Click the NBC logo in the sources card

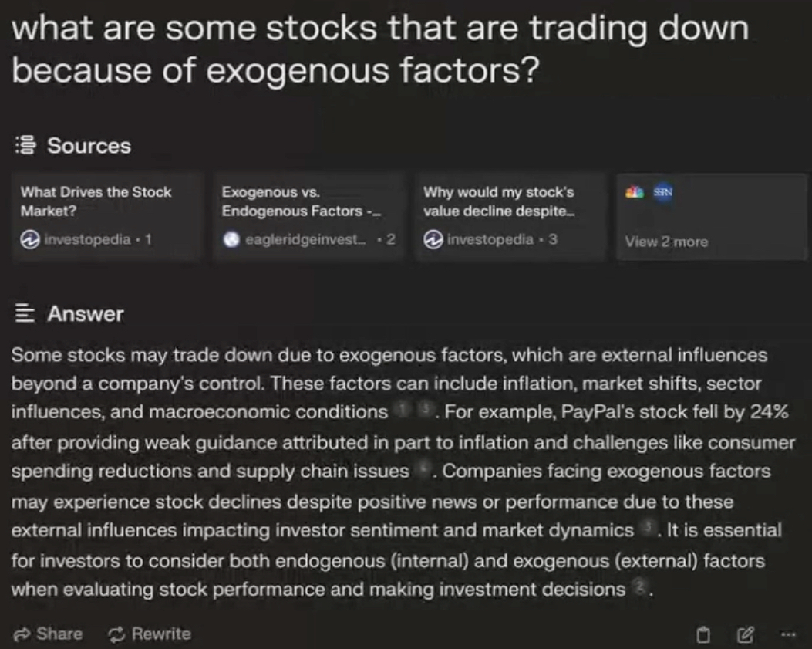pyautogui.click(x=636, y=193)
